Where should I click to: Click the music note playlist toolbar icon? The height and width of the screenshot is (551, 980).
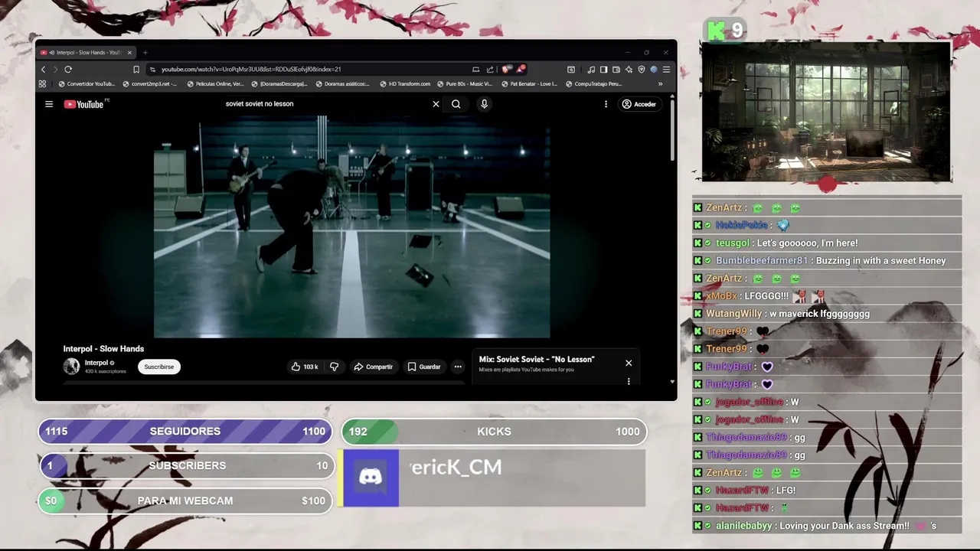[591, 69]
